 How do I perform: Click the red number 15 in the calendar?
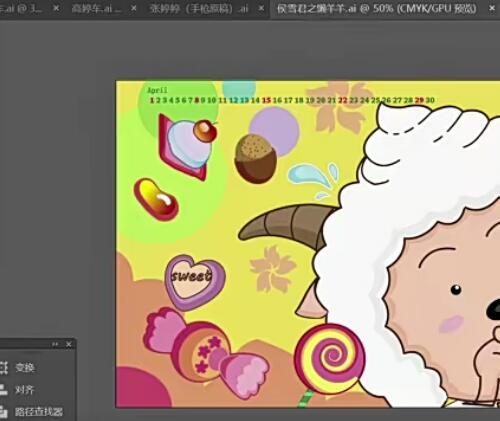(x=266, y=100)
